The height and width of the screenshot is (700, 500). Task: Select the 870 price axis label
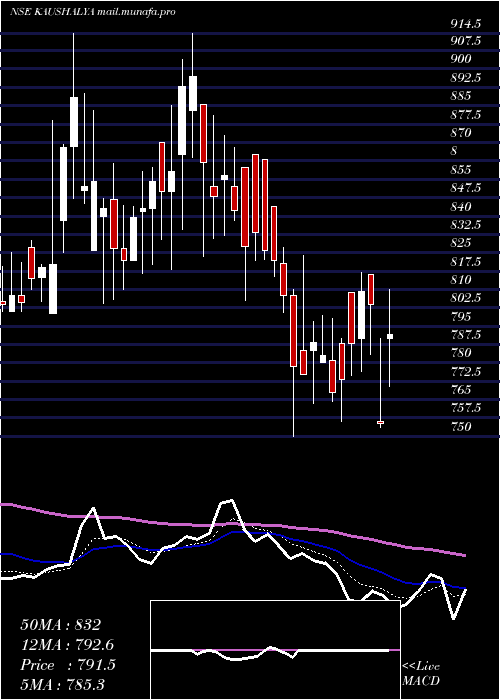pos(460,133)
